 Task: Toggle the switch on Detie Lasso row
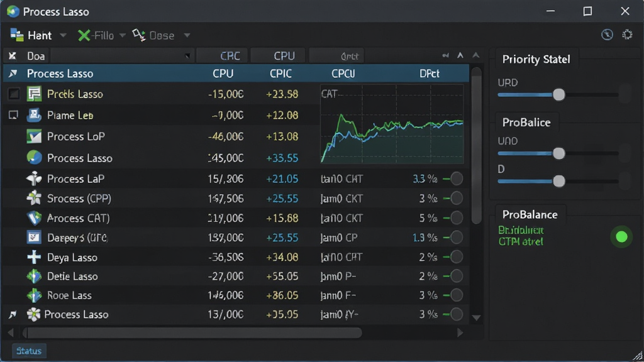[453, 277]
